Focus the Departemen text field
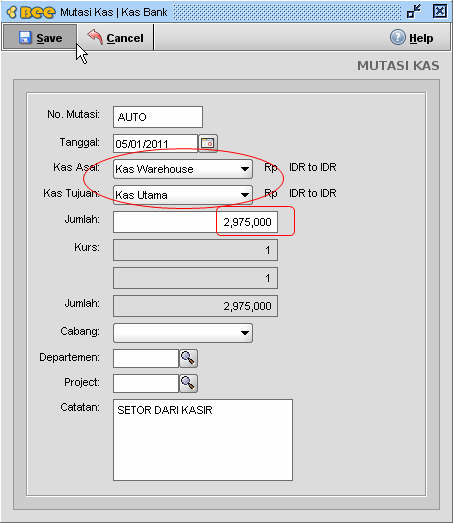 tap(146, 359)
